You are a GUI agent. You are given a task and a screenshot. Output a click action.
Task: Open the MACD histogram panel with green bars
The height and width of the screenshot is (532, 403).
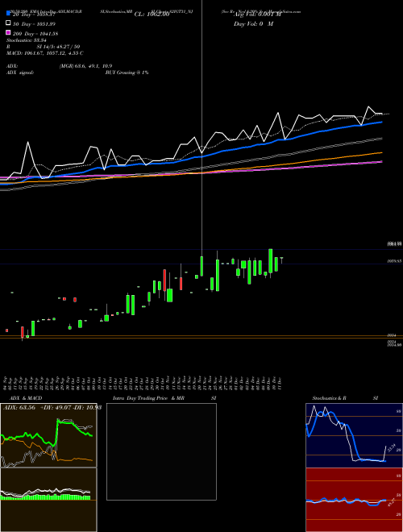click(x=48, y=500)
